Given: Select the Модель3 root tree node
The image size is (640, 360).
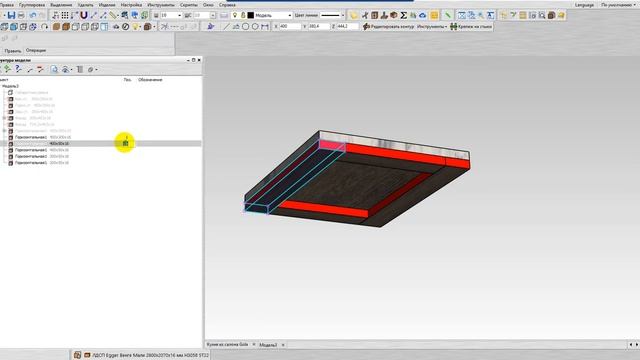Looking at the screenshot, I should 10,86.
